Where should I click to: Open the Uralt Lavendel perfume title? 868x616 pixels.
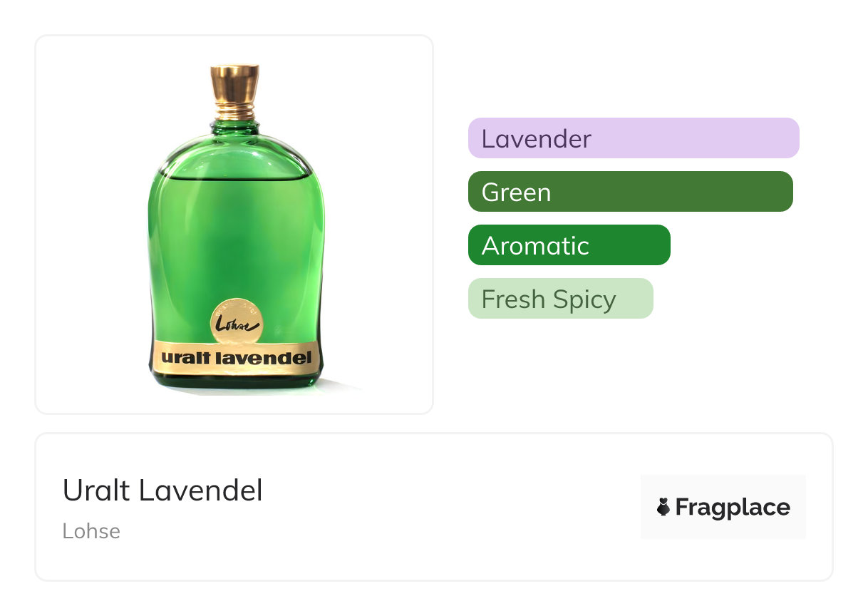coord(162,491)
